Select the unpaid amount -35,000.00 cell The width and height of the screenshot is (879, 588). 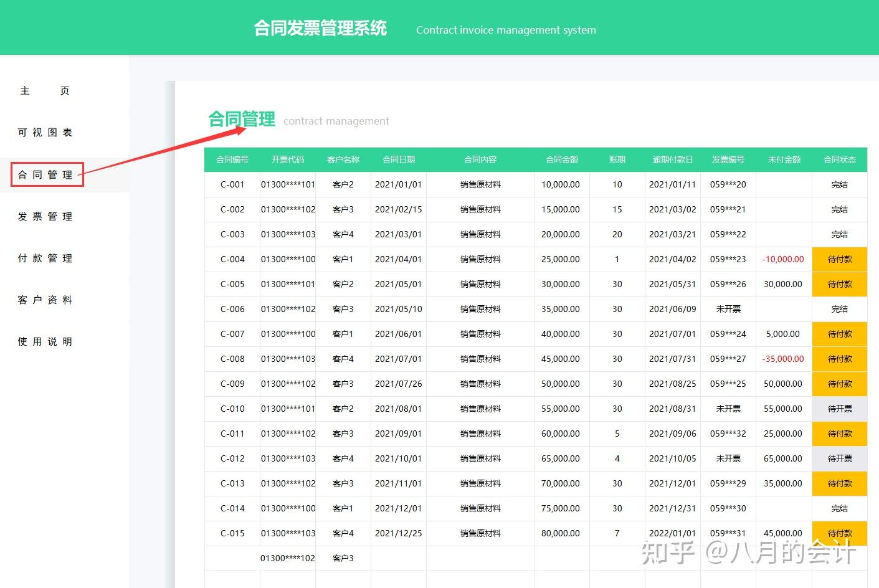click(x=784, y=359)
